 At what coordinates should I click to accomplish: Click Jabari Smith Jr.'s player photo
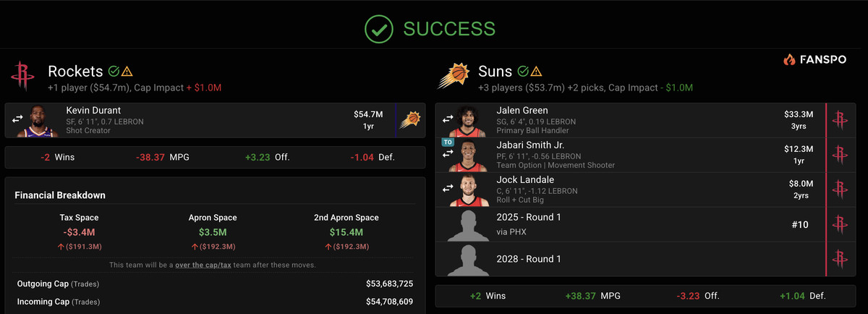click(x=467, y=156)
